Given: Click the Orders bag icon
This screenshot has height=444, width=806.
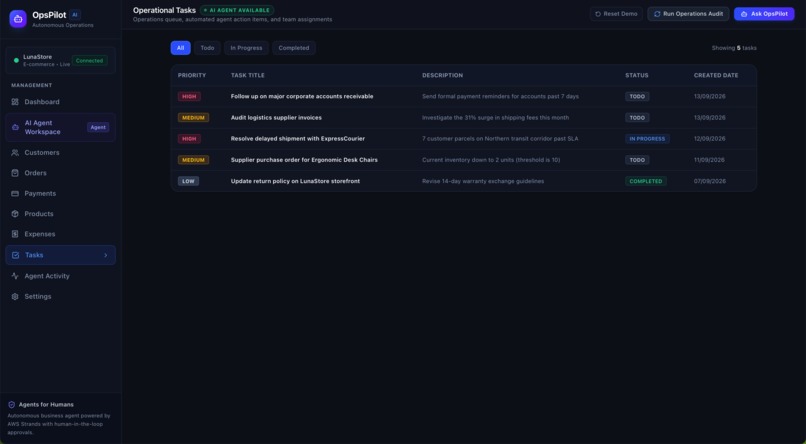Looking at the screenshot, I should pos(15,173).
